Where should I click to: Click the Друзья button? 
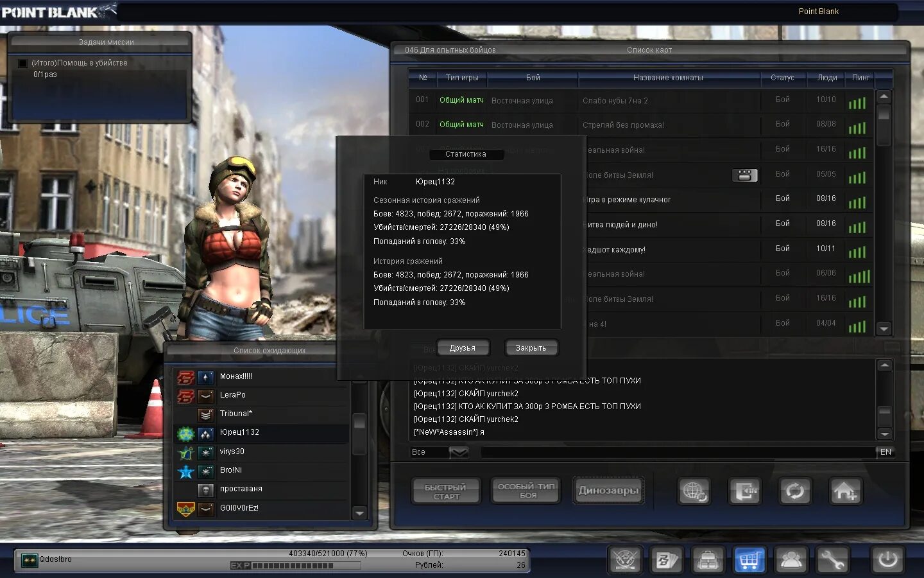(x=463, y=348)
